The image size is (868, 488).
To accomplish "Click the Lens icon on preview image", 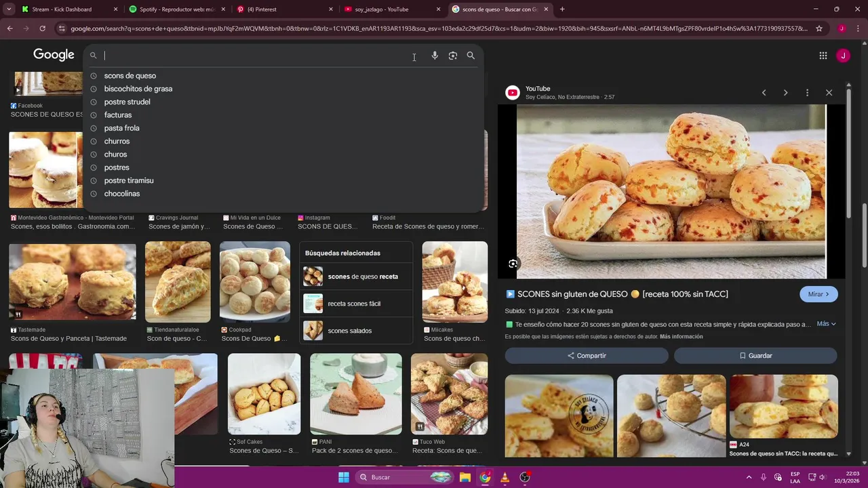I will (x=513, y=264).
